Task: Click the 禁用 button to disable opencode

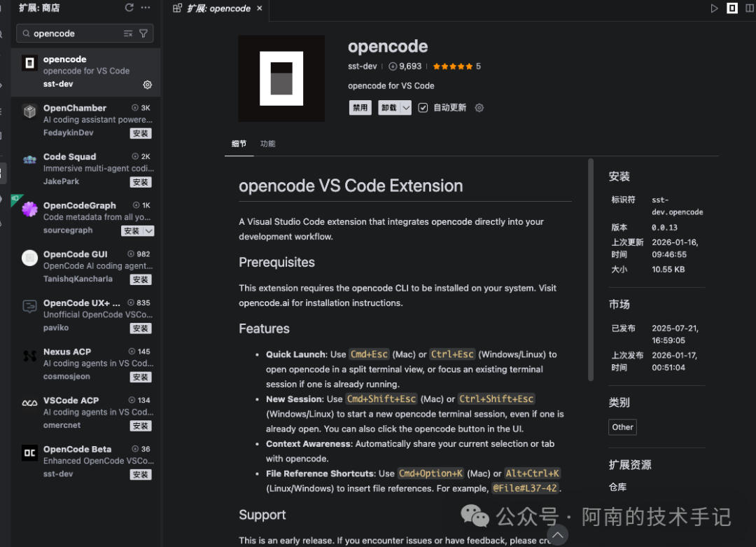Action: [360, 107]
